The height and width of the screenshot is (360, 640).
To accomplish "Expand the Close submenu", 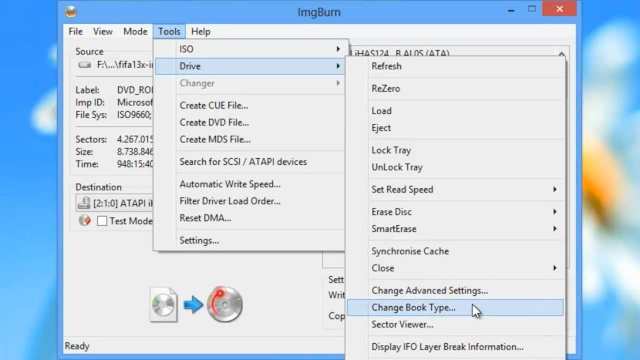I will tap(455, 268).
